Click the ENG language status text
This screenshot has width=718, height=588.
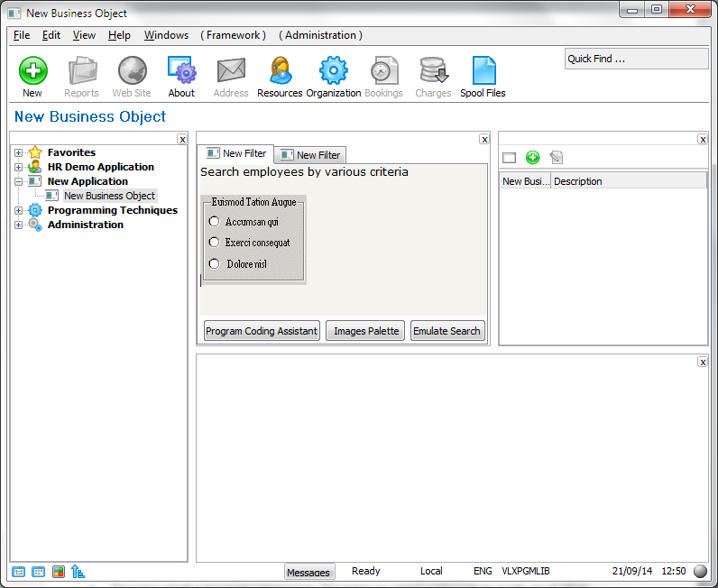483,571
